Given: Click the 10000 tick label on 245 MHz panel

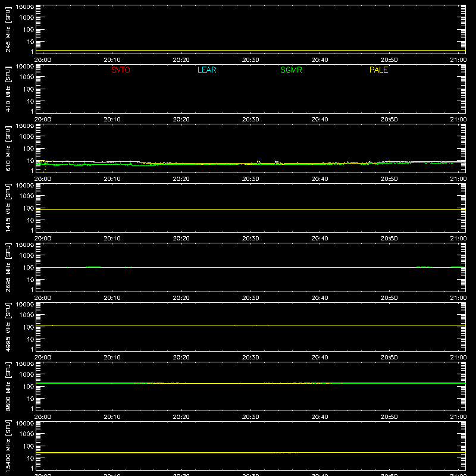Looking at the screenshot, I should point(25,7).
